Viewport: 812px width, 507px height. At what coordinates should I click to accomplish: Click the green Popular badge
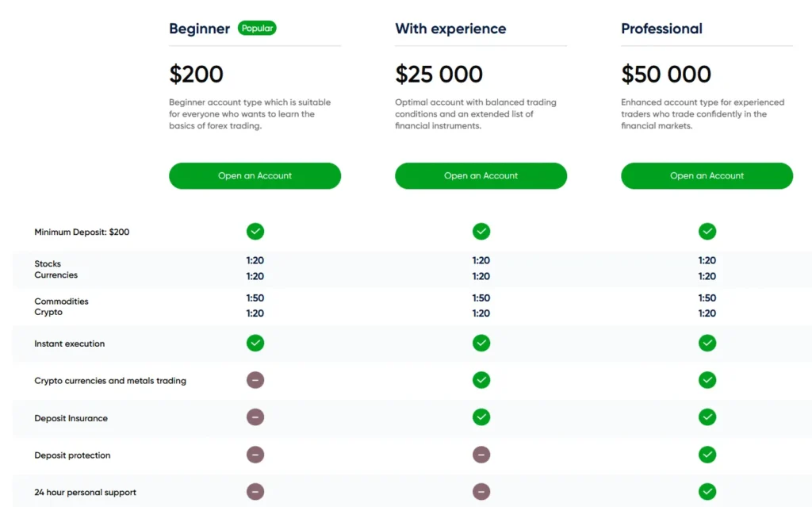click(257, 29)
